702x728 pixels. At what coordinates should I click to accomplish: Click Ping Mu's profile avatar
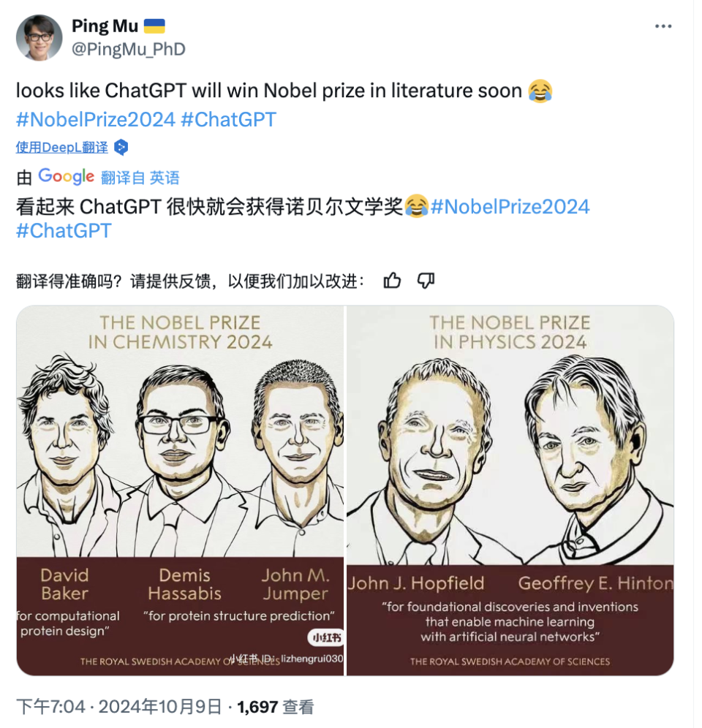pos(39,37)
